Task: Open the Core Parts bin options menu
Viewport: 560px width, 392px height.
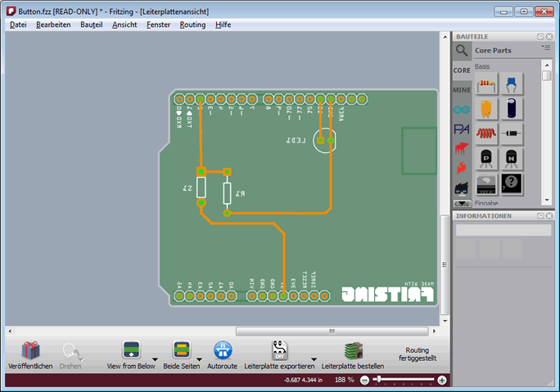Action: 546,49
